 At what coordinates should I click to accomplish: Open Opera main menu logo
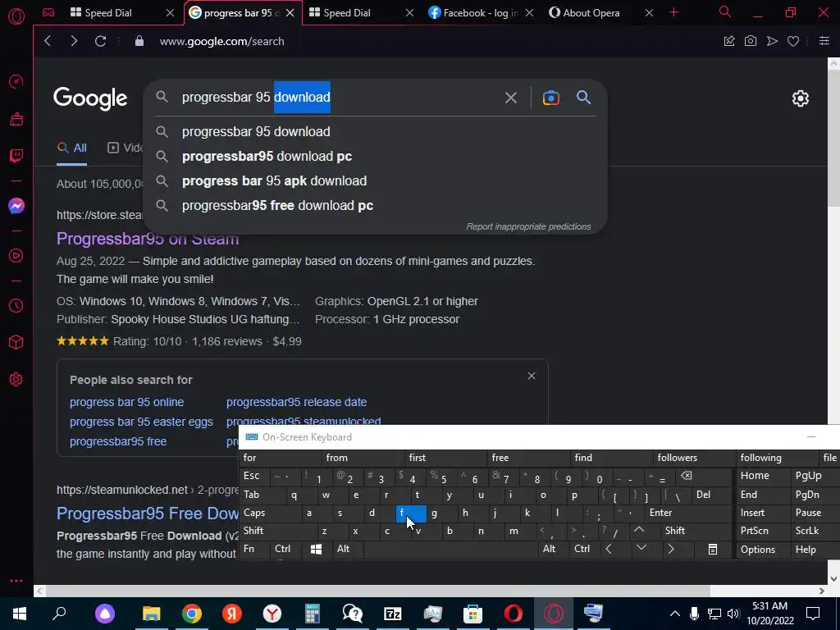16,16
